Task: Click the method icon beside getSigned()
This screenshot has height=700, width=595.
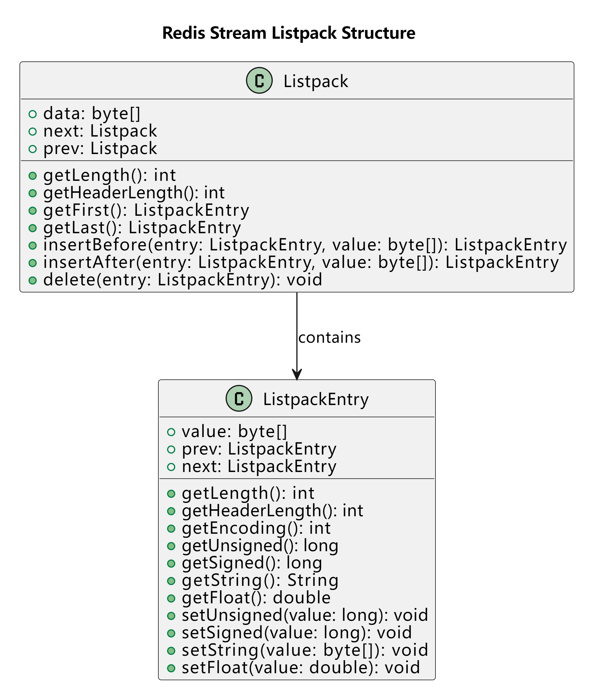Action: pyautogui.click(x=171, y=563)
